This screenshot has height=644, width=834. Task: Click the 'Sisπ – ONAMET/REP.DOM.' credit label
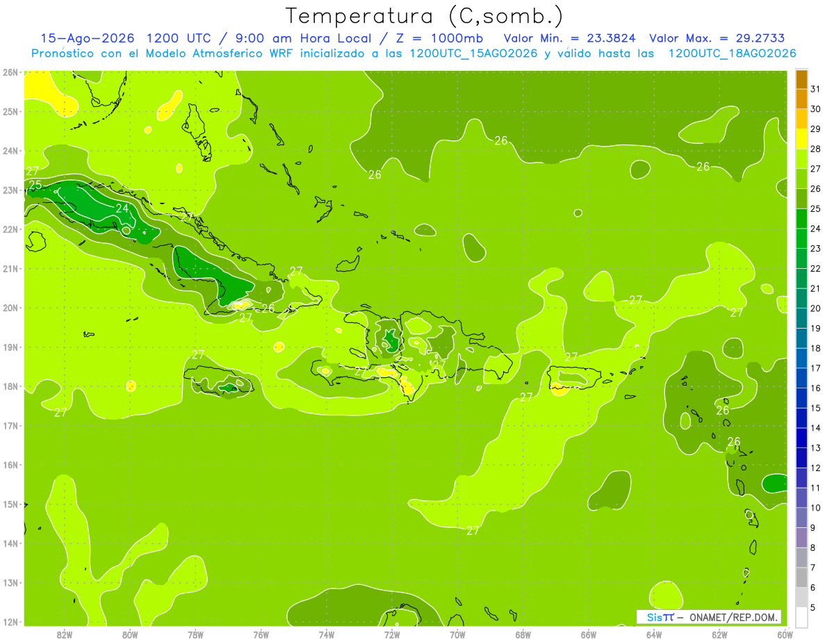pyautogui.click(x=709, y=617)
